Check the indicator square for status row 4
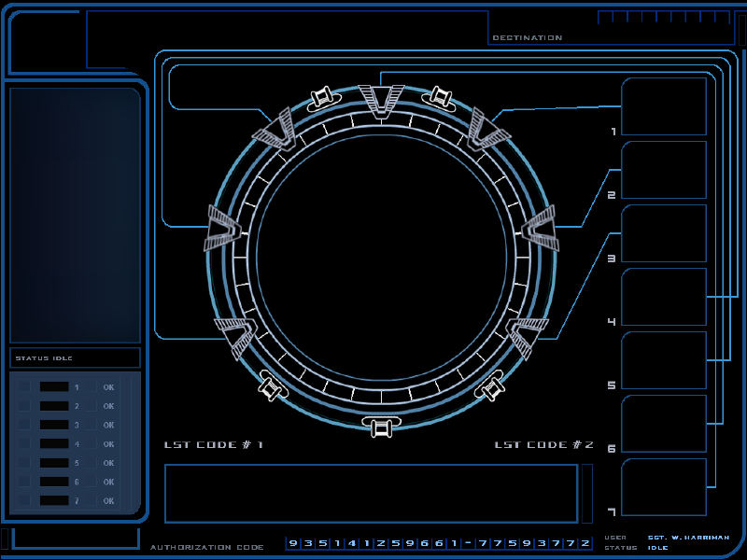 24,444
